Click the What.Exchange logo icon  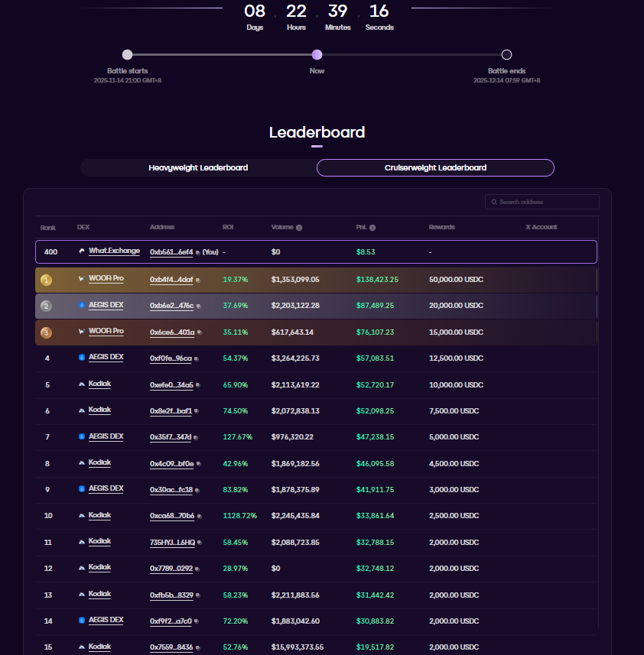(x=82, y=251)
